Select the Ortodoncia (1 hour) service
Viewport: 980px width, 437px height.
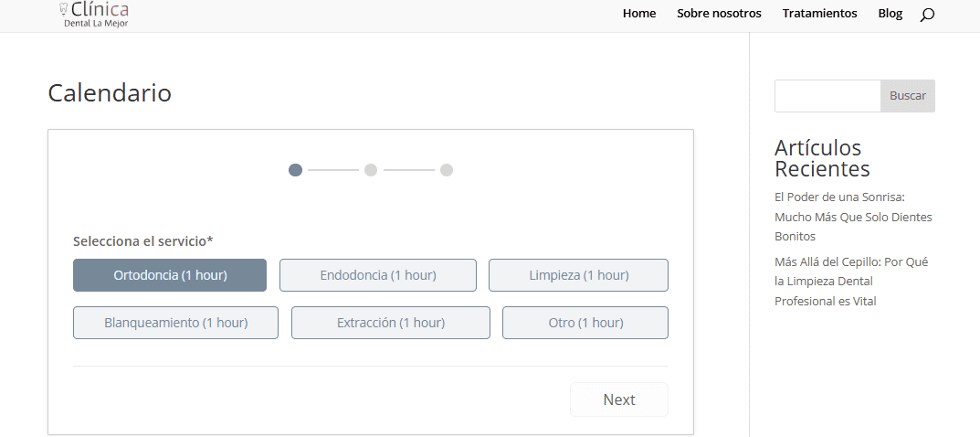[170, 275]
